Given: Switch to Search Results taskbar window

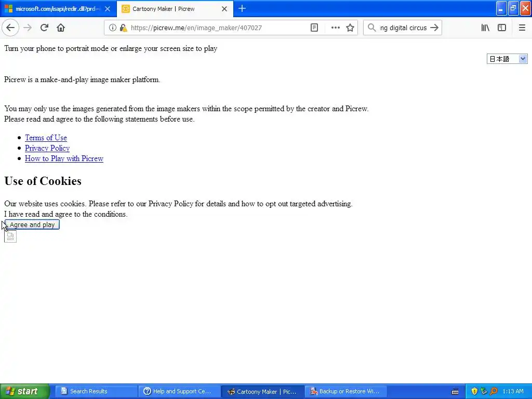Looking at the screenshot, I should point(96,391).
